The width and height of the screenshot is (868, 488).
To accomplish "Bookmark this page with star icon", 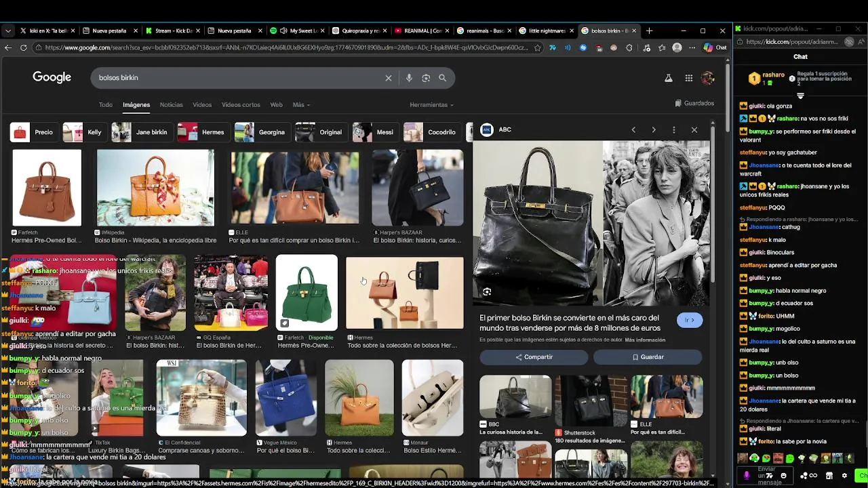I will [538, 47].
